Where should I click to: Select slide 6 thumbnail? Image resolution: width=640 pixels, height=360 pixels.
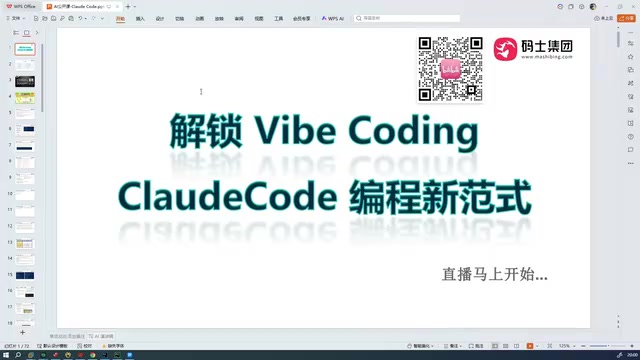point(25,130)
